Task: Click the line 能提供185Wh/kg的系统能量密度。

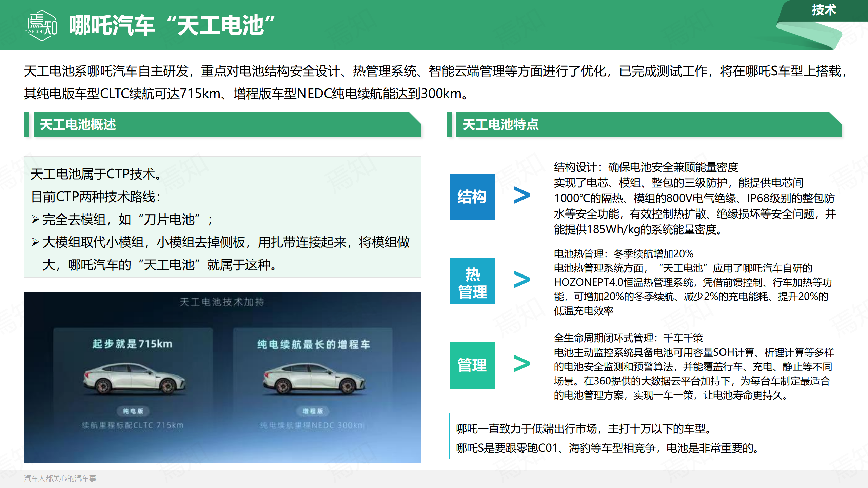Action: pyautogui.click(x=639, y=230)
